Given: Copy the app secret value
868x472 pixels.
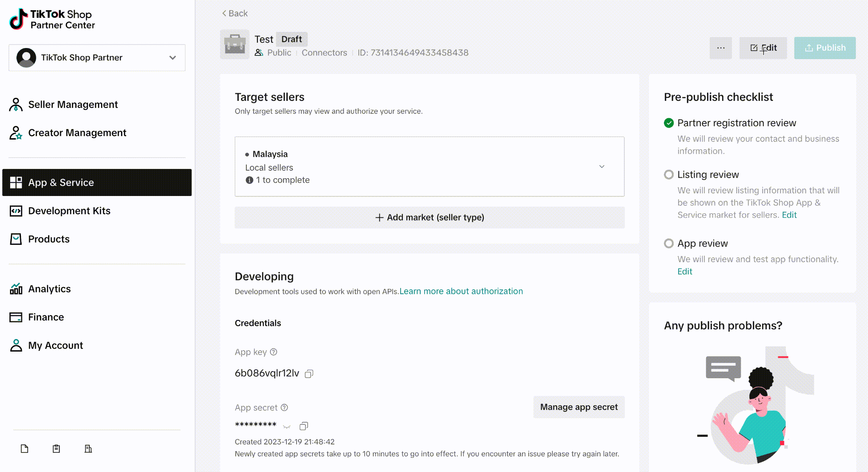Looking at the screenshot, I should pyautogui.click(x=304, y=426).
